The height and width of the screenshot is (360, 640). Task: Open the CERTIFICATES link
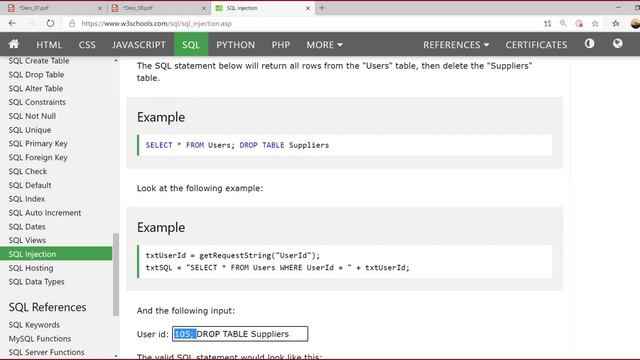click(x=536, y=44)
